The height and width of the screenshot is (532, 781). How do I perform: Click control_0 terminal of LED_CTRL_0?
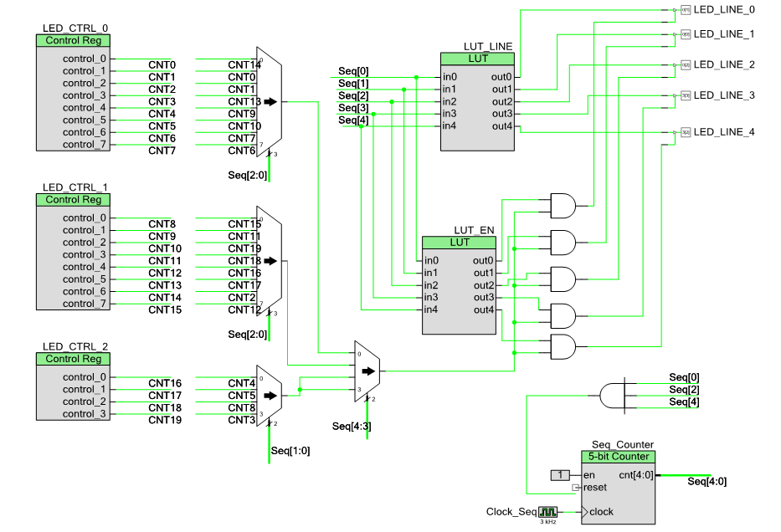coord(85,59)
